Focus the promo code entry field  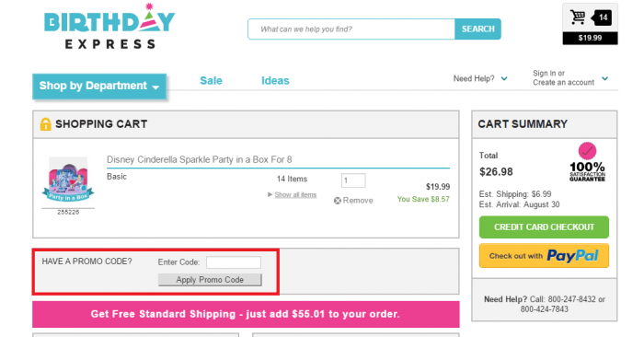pos(234,262)
